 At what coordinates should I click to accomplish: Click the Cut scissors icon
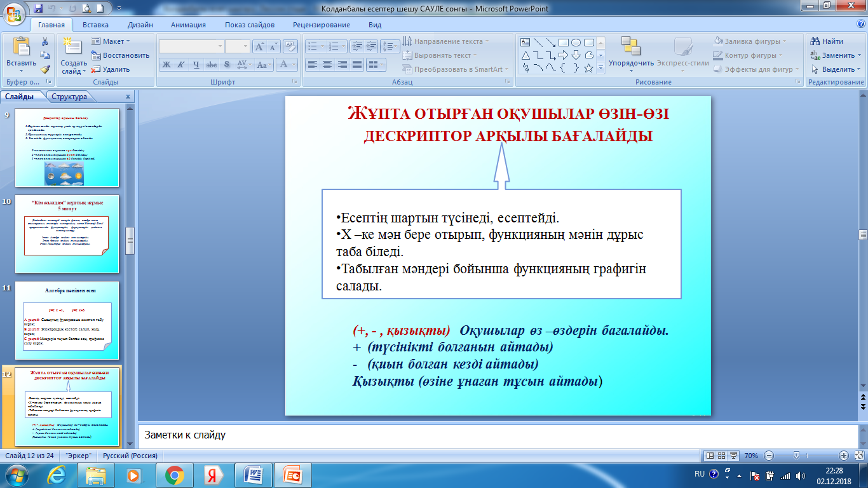pyautogui.click(x=45, y=41)
